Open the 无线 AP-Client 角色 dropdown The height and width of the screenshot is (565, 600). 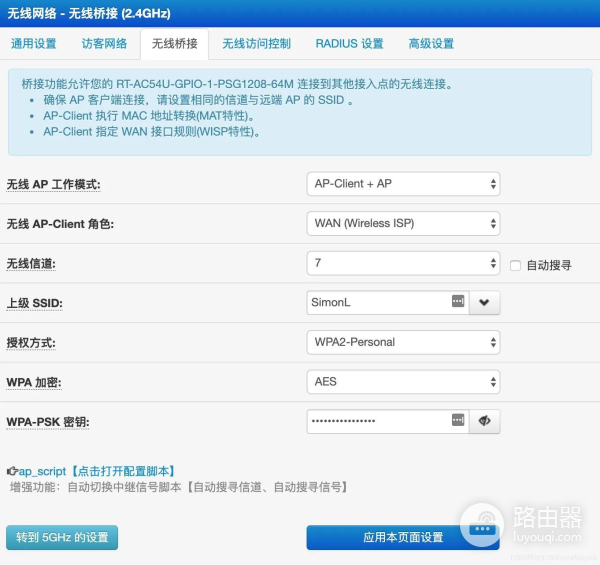(x=403, y=223)
